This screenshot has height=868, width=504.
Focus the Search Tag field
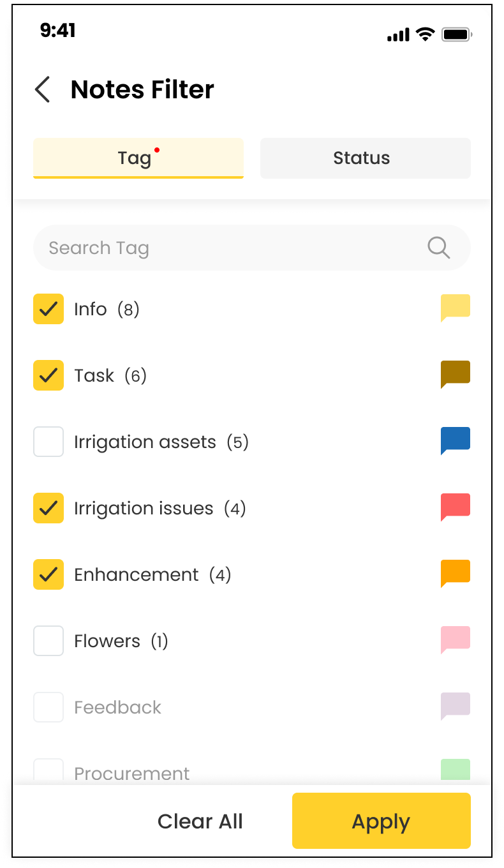point(230,248)
